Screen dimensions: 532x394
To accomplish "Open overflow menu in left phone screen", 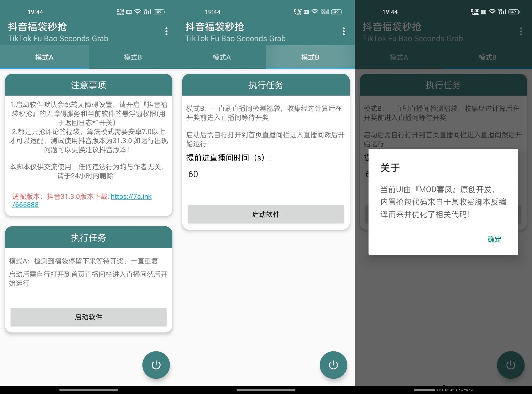I will (x=166, y=31).
